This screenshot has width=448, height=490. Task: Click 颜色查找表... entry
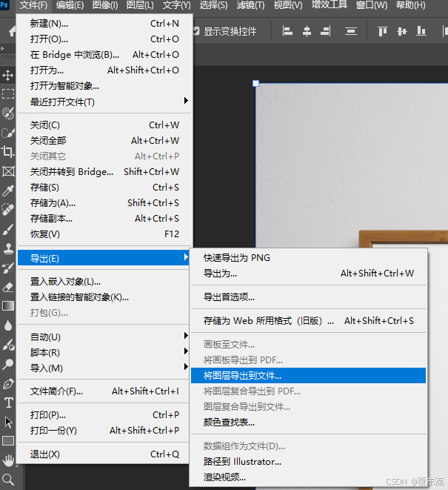[x=309, y=423]
